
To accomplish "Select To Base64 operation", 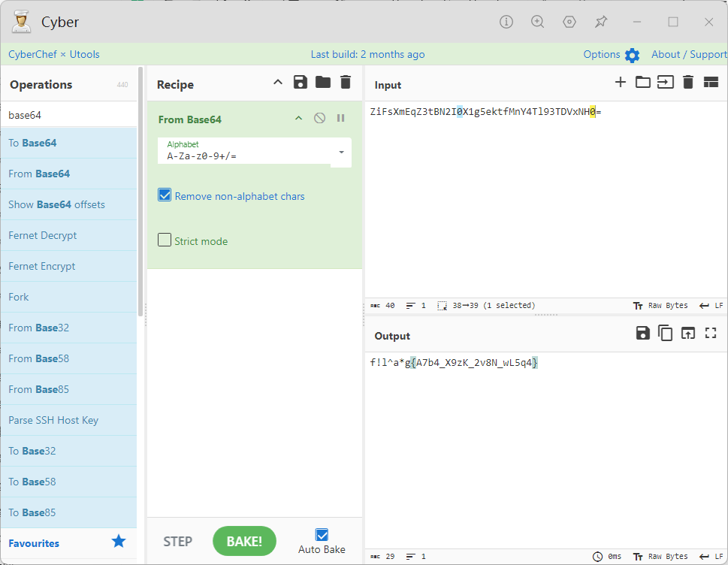I will (68, 143).
